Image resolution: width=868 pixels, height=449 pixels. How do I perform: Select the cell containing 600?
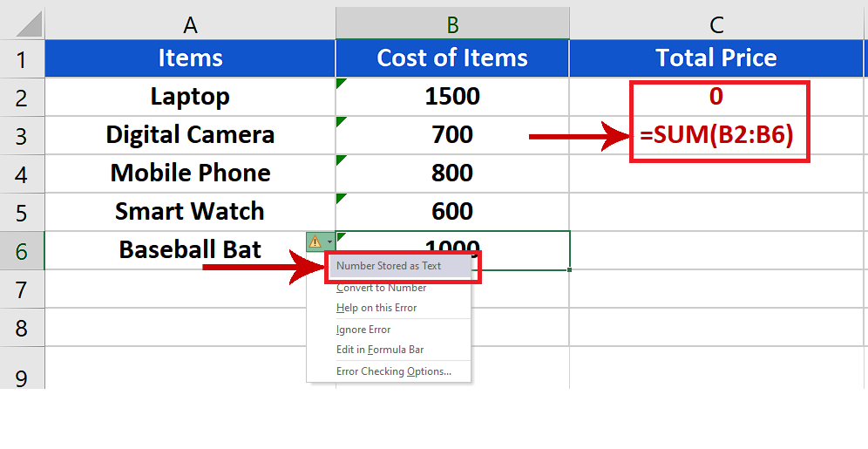452,212
